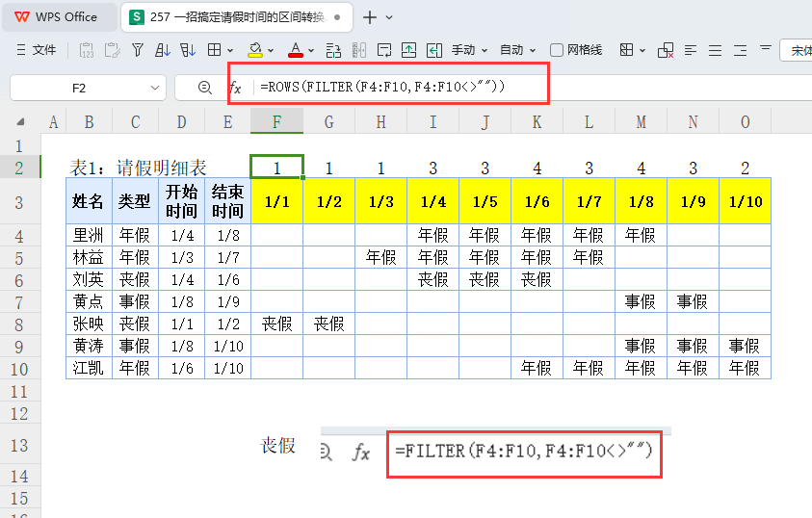Click the name cell 刘英
The image size is (812, 518).
point(89,279)
